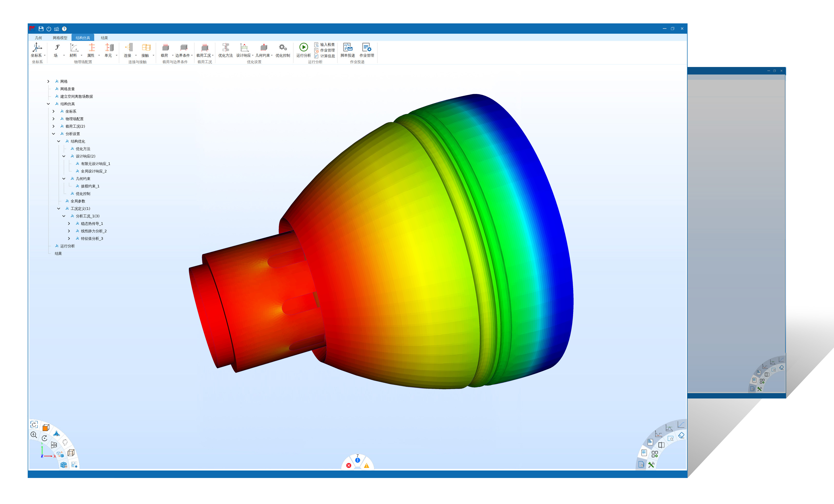Click the 输入检查 button

pyautogui.click(x=325, y=45)
